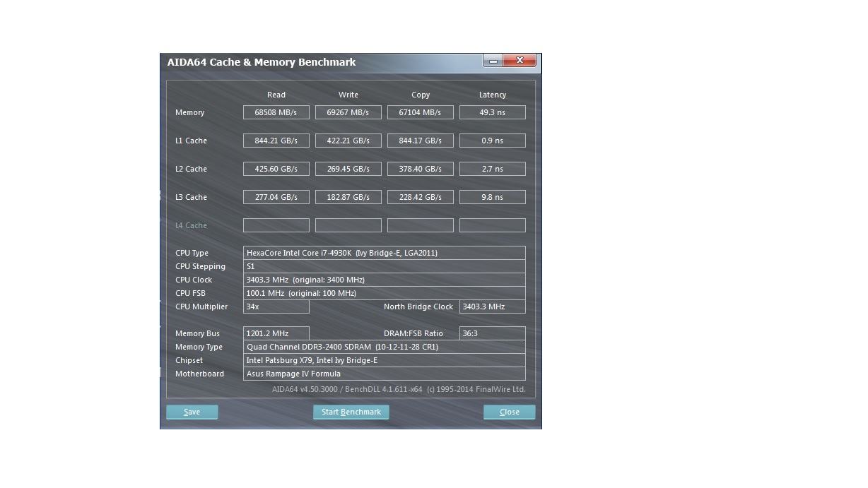Click L1 Cache read 844.21 GB/s
The image size is (868, 488).
pyautogui.click(x=276, y=141)
